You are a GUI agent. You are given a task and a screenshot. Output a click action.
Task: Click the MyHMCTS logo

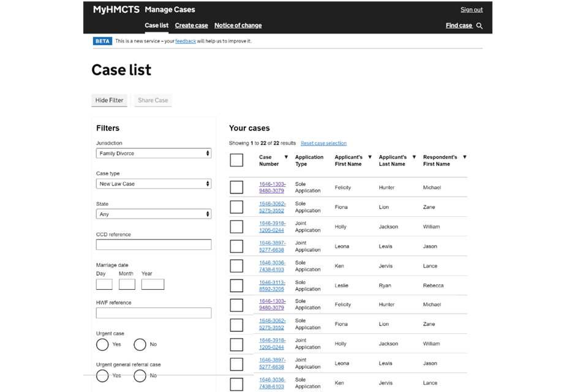click(116, 10)
